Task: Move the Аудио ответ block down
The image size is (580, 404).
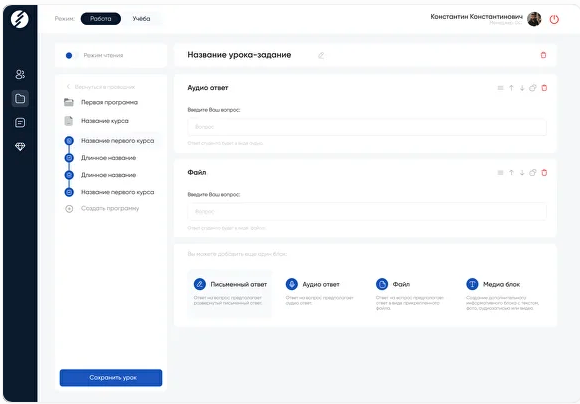Action: [x=522, y=88]
